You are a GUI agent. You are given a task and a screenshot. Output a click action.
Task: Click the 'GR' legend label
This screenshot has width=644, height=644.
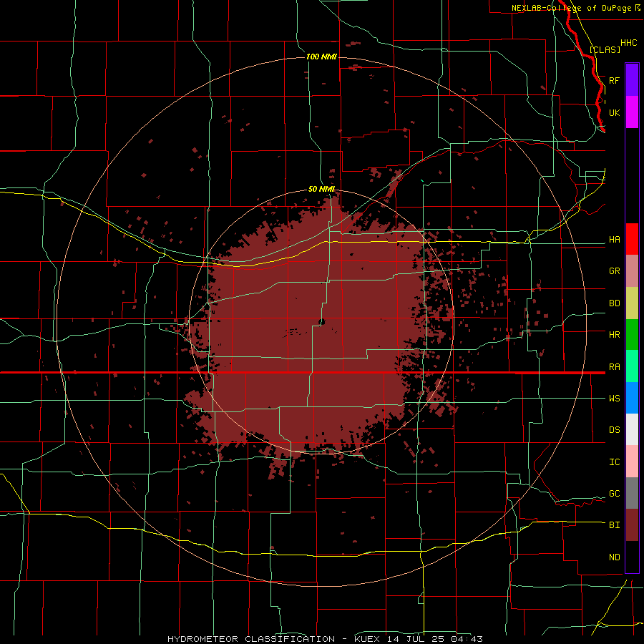coord(614,271)
